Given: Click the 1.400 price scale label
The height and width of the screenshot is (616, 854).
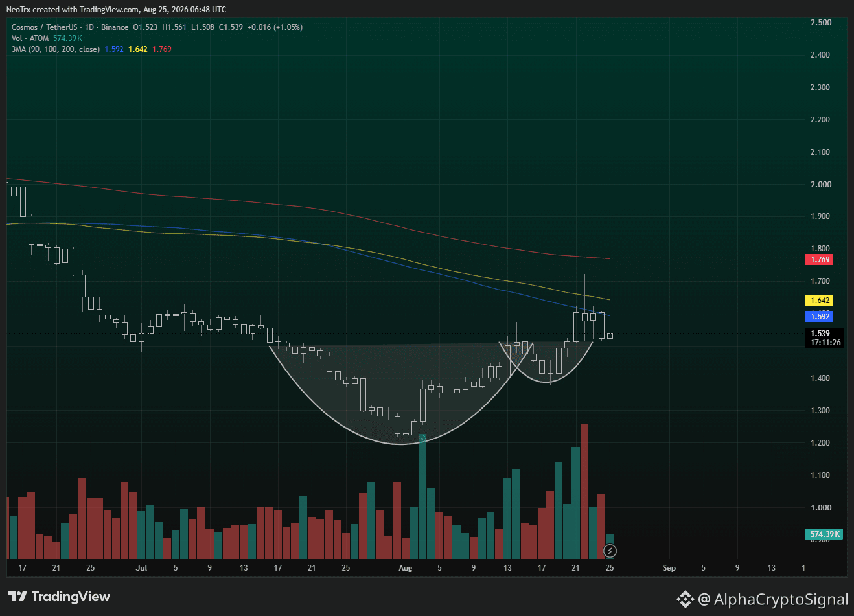Looking at the screenshot, I should coord(820,378).
